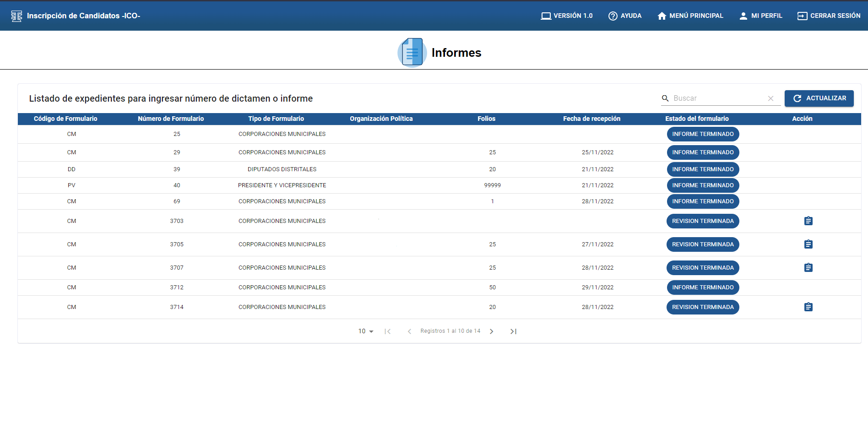Click the Versión 1.0 monitor icon
This screenshot has width=868, height=423.
pyautogui.click(x=546, y=15)
